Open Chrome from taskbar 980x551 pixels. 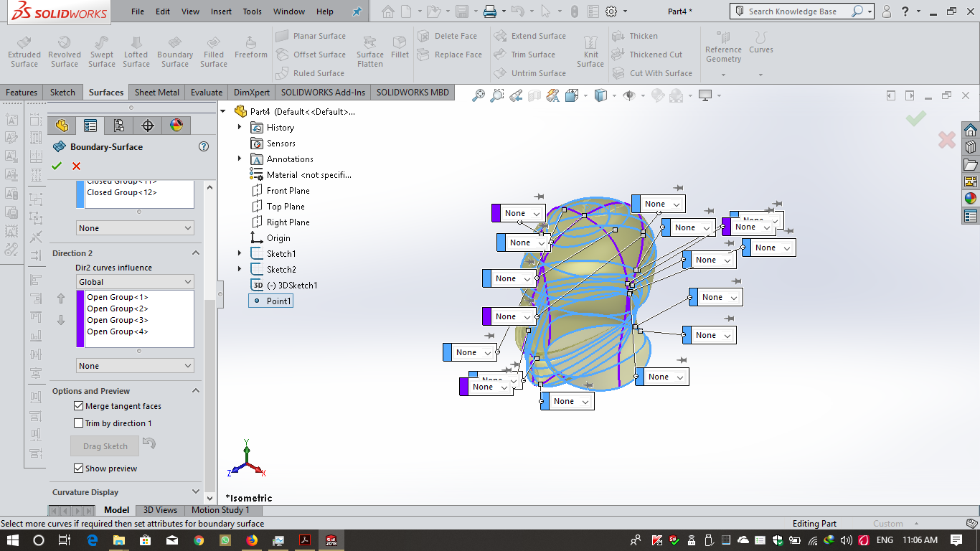(199, 540)
